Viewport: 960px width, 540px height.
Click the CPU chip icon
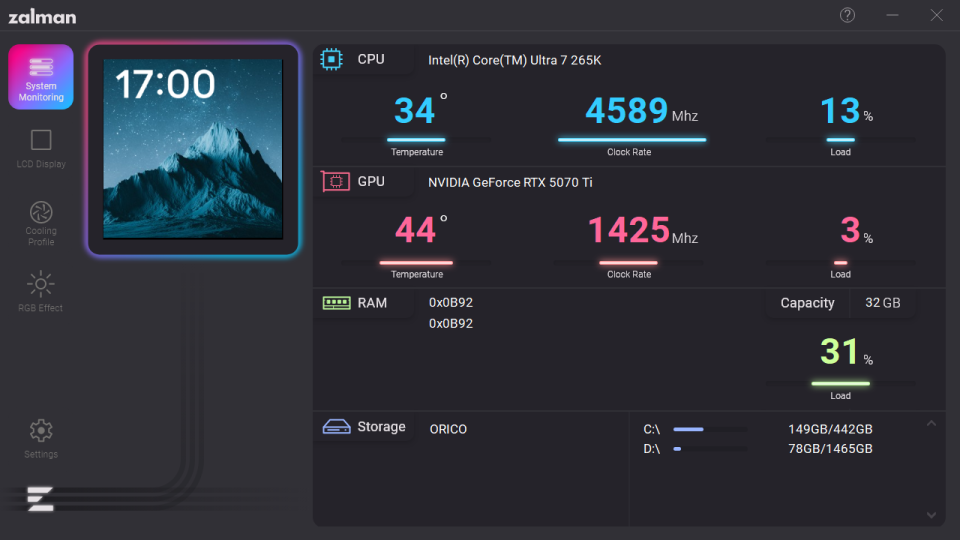pyautogui.click(x=331, y=59)
